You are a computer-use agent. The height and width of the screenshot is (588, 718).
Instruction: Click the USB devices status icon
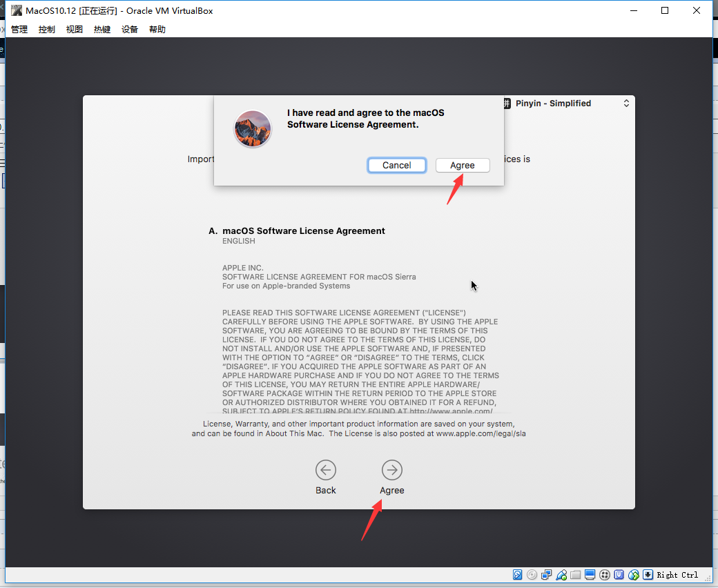[561, 575]
